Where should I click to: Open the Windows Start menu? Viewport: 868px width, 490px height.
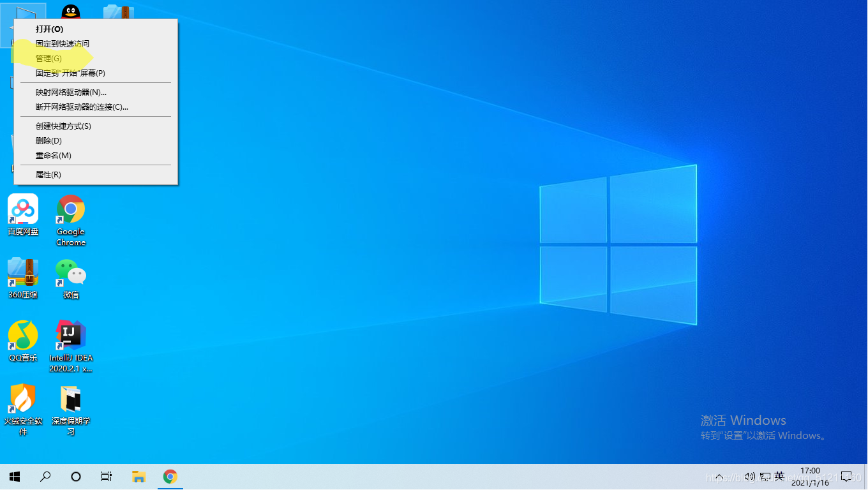click(x=15, y=477)
